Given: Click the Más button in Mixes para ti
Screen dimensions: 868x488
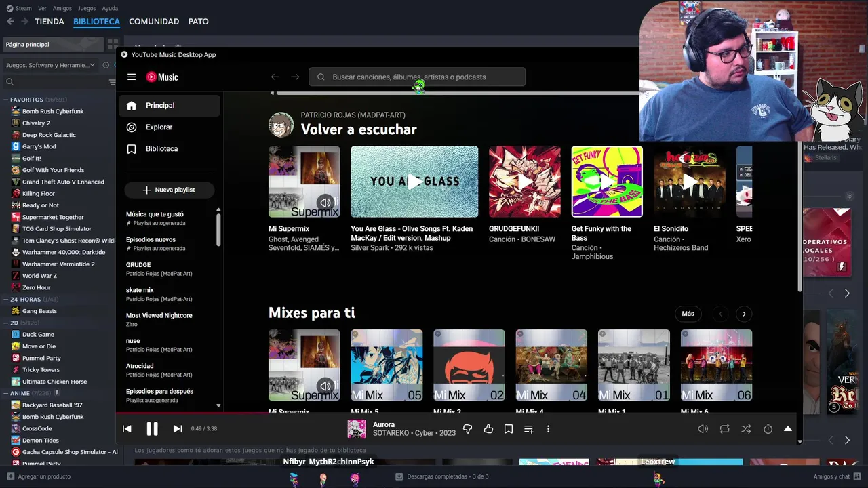Looking at the screenshot, I should pyautogui.click(x=688, y=314).
